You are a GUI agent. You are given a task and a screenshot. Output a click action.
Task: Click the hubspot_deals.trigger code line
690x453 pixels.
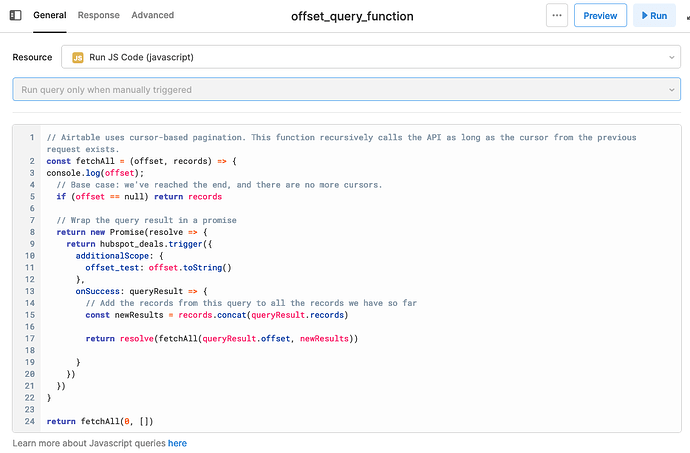139,244
